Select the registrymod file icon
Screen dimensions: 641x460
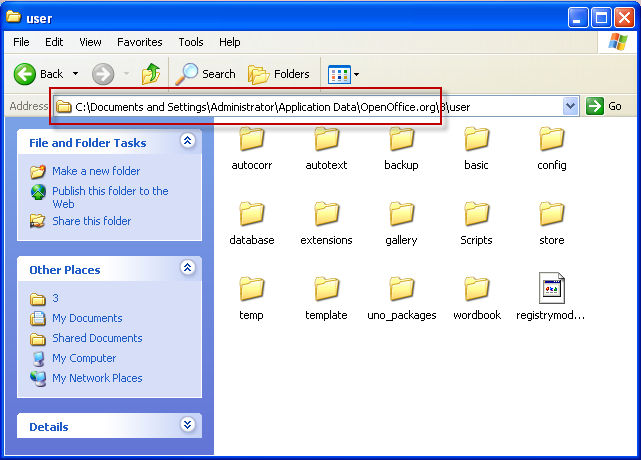551,288
